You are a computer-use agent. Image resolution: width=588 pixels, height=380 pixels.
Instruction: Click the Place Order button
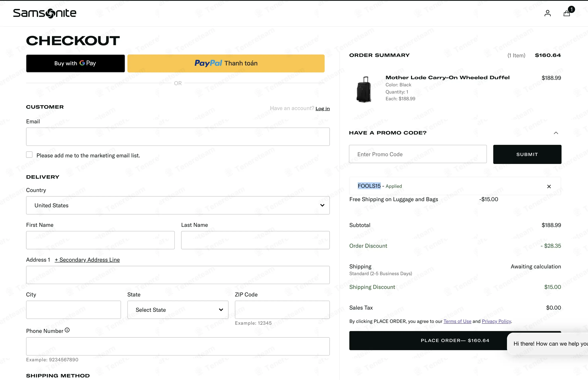point(455,340)
